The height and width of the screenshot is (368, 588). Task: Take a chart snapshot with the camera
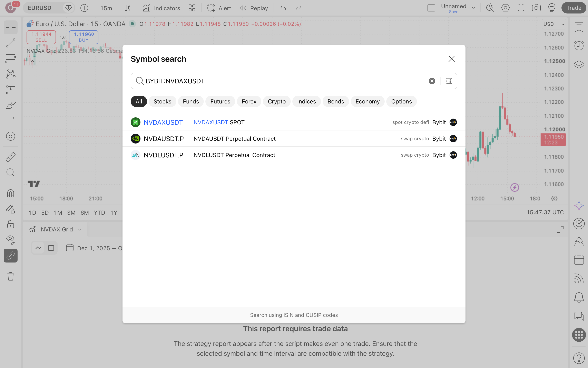(536, 8)
